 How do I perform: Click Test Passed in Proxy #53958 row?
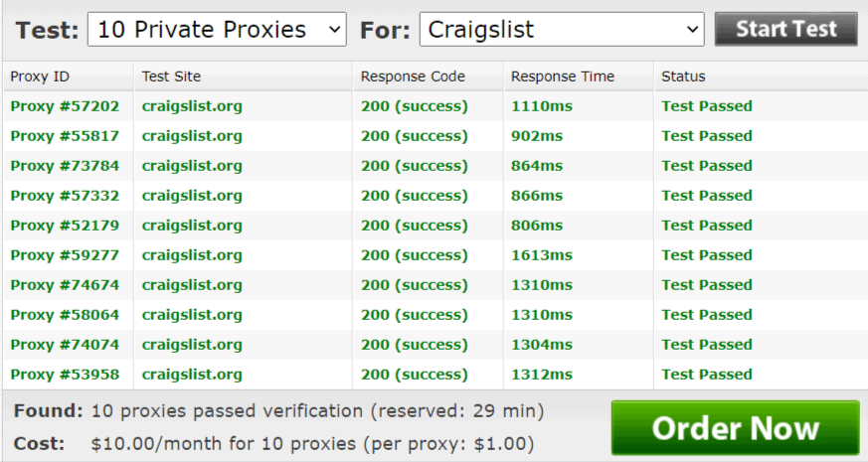(707, 376)
